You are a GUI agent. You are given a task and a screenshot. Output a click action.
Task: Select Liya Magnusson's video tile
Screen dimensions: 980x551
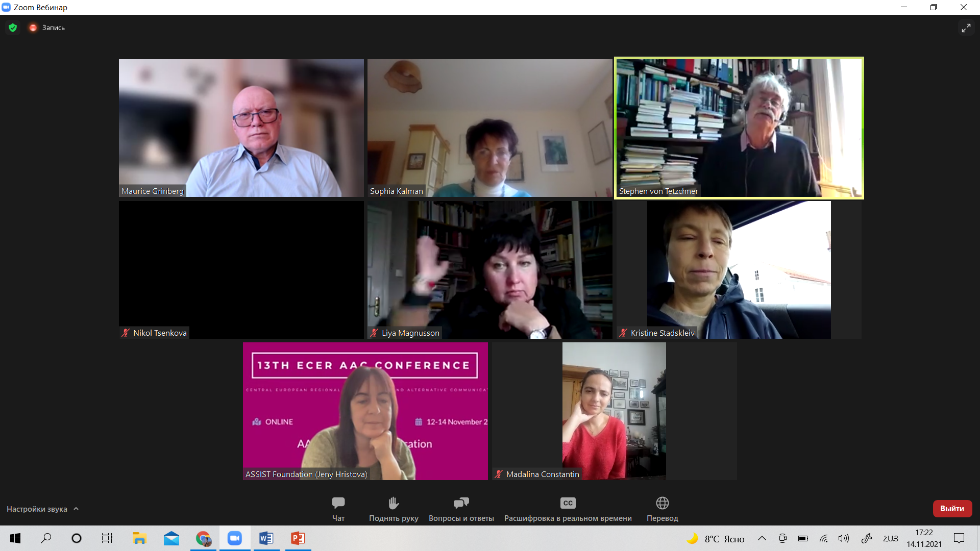489,269
